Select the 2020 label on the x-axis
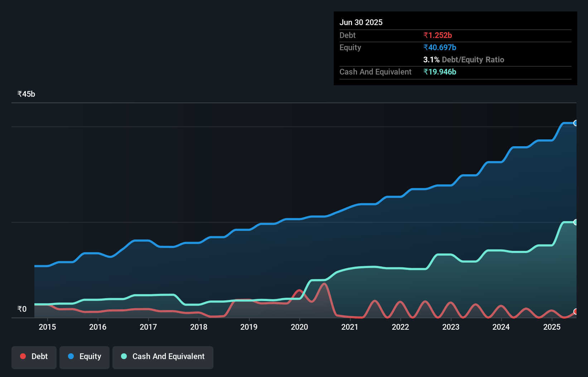This screenshot has width=588, height=377. [299, 327]
